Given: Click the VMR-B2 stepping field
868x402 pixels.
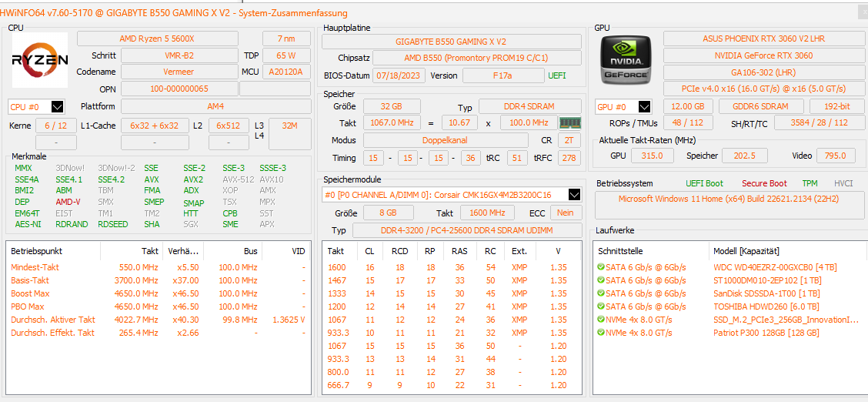Looking at the screenshot, I should point(179,55).
